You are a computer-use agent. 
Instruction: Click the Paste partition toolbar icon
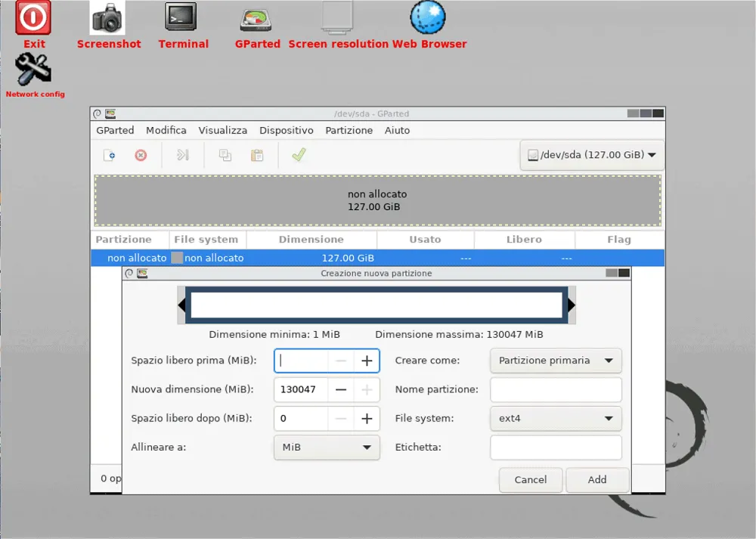(x=256, y=155)
